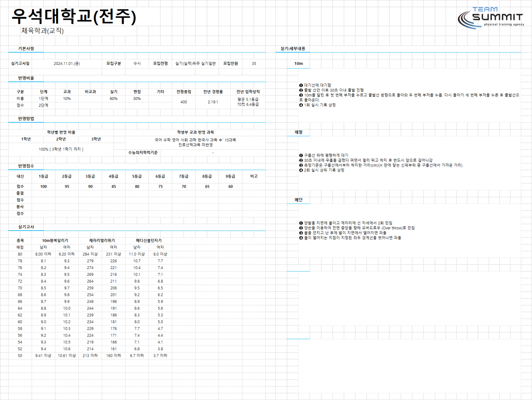The width and height of the screenshot is (532, 400).
Task: Select the 2단계 row cell
Action: tap(44, 105)
